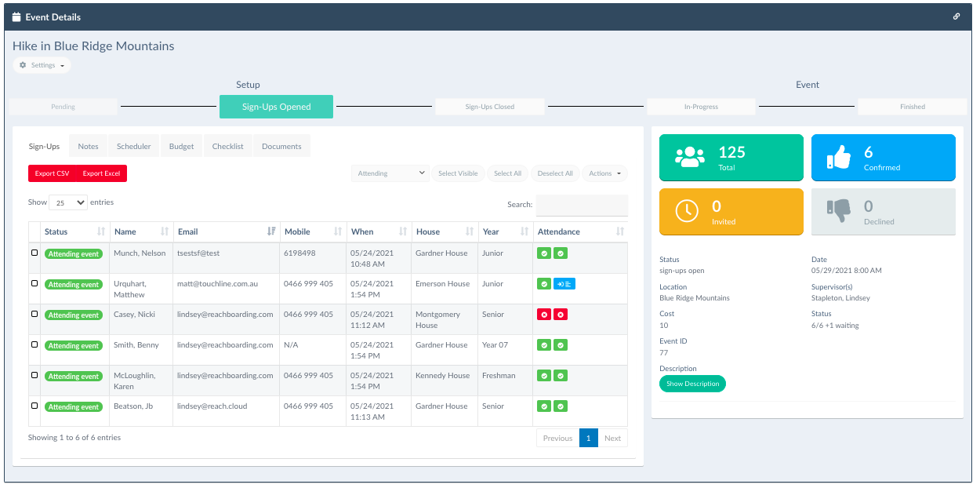Open the Scheduler tab
The image size is (980, 488).
pos(133,146)
